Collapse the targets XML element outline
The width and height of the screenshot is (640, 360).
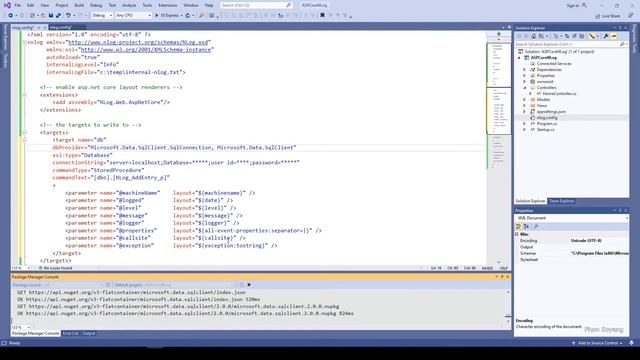[25, 133]
